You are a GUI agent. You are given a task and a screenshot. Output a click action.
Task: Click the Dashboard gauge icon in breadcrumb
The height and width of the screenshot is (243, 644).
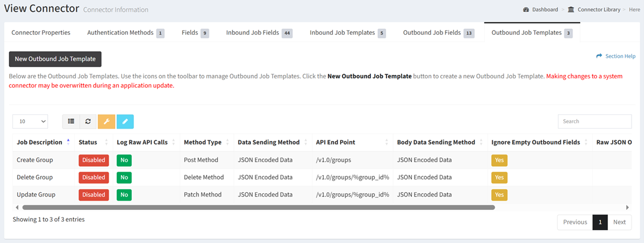point(526,9)
